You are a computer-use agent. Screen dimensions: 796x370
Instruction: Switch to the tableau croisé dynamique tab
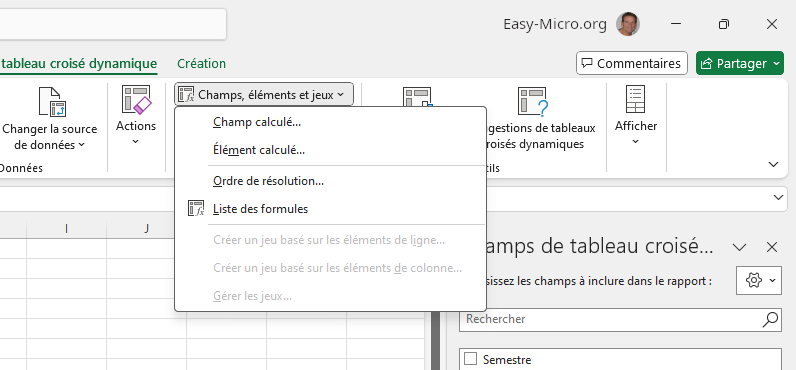pyautogui.click(x=79, y=63)
